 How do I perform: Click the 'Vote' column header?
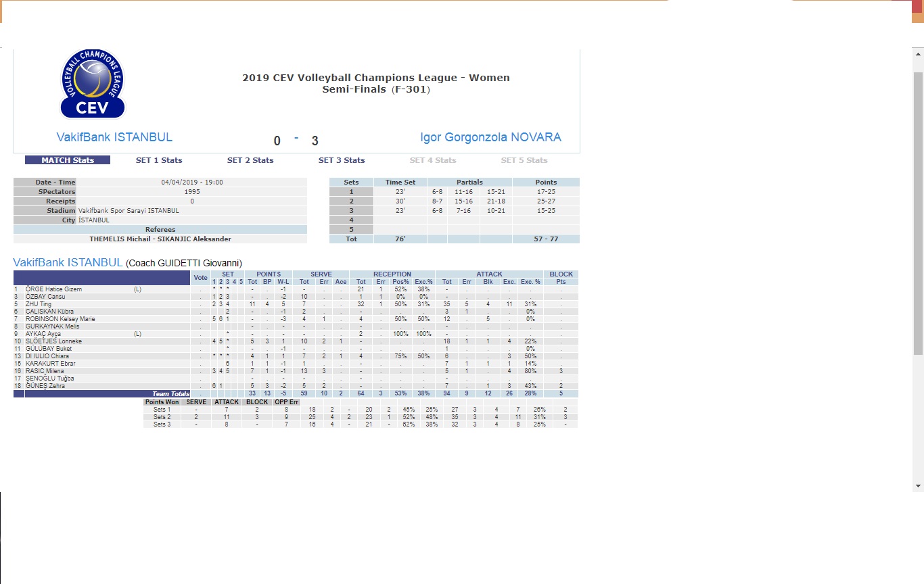click(x=200, y=278)
